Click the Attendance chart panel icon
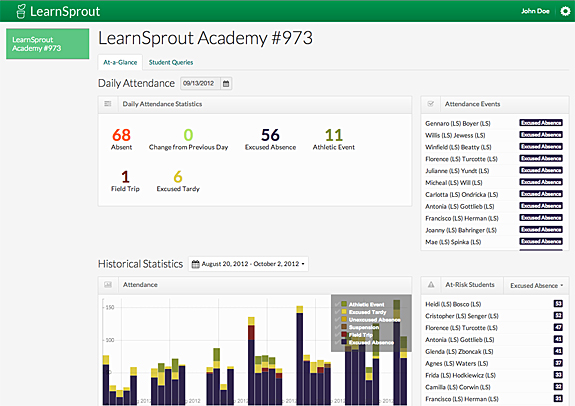 pos(108,285)
